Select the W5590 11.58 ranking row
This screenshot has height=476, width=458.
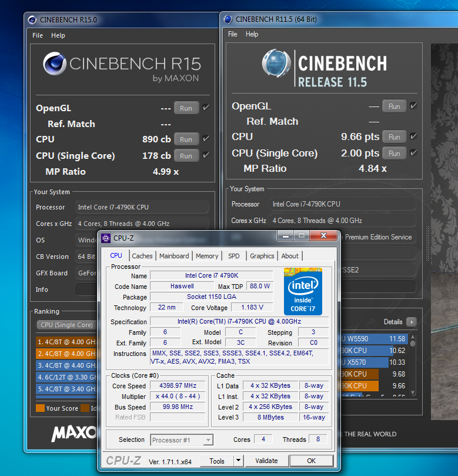point(375,339)
